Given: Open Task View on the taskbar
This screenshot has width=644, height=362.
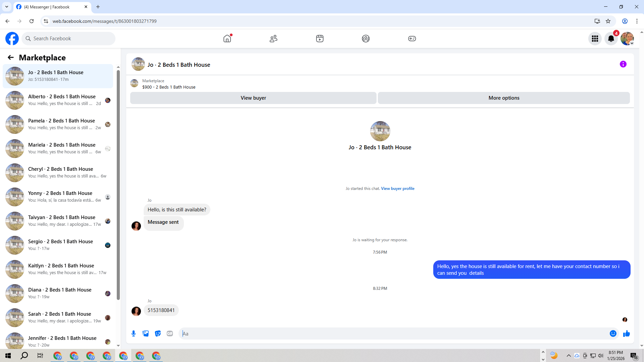Looking at the screenshot, I should [40, 356].
